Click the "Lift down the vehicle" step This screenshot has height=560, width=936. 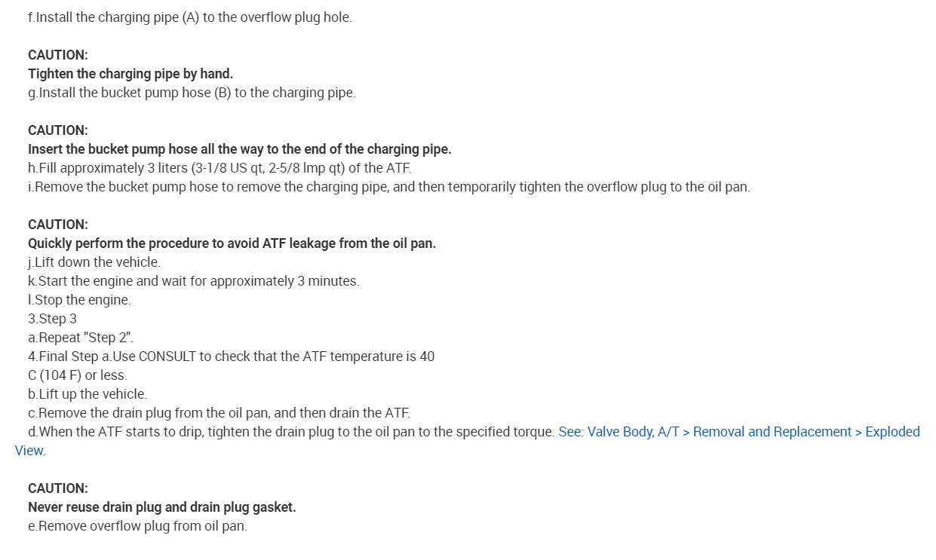click(94, 262)
